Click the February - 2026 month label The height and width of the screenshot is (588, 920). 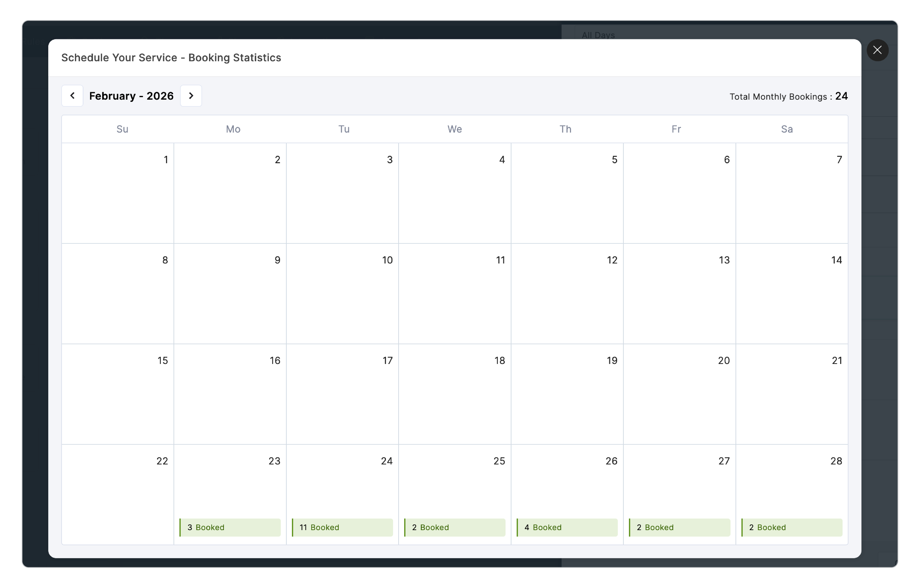131,96
